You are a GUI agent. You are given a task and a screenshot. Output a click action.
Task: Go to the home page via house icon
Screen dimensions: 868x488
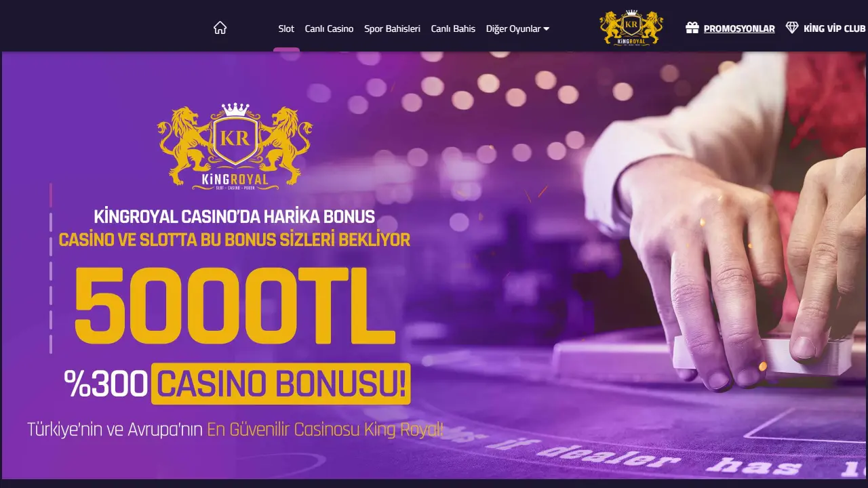coord(220,28)
